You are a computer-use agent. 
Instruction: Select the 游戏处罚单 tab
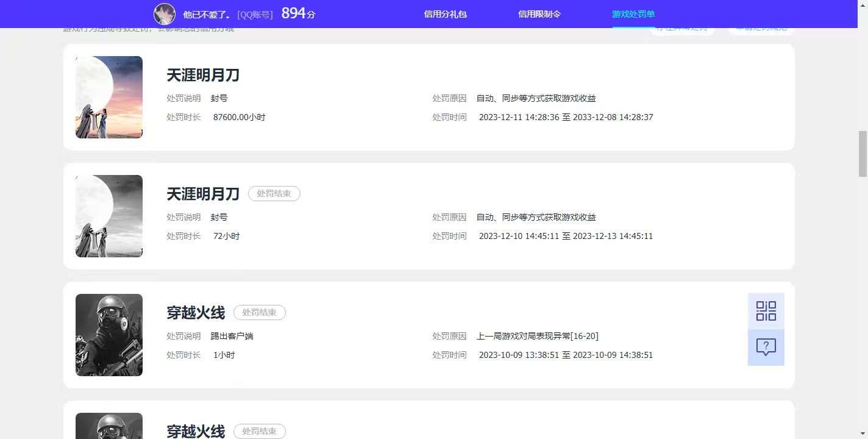[633, 14]
